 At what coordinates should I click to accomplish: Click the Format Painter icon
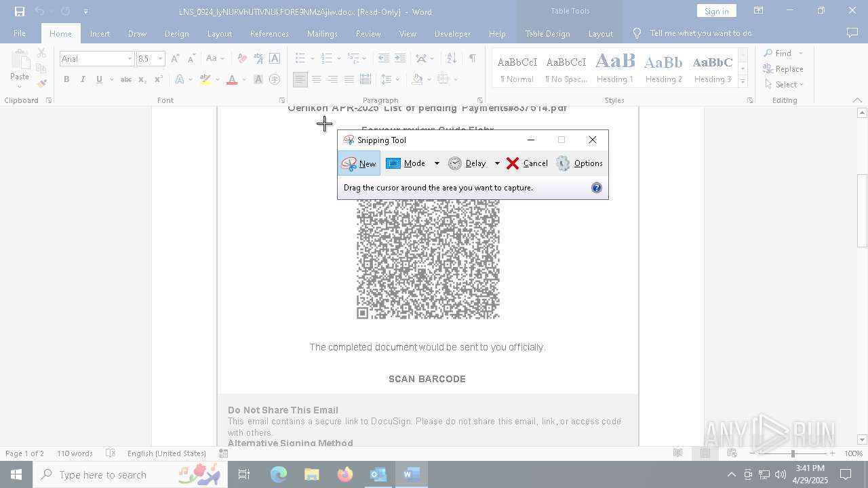coord(41,83)
